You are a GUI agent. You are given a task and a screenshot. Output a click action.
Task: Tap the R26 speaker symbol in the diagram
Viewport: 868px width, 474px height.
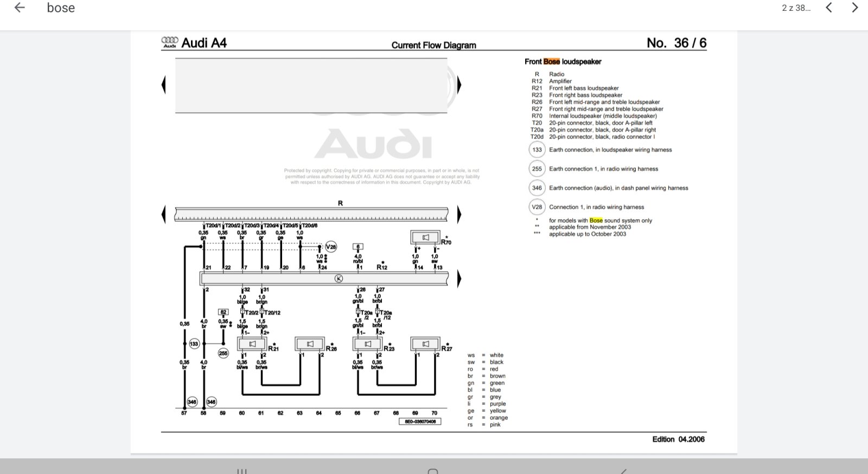pos(310,344)
